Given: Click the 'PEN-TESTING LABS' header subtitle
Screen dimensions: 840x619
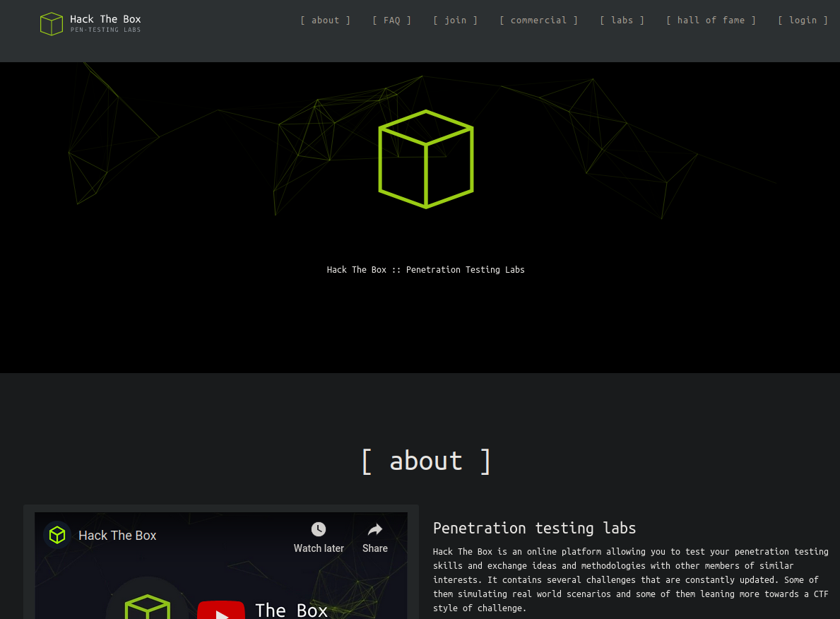Looking at the screenshot, I should (x=105, y=30).
